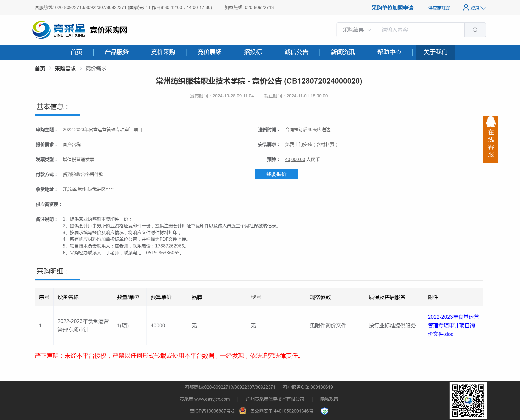Click the QR code image
Viewport: 520px width, 420px height.
coord(468,400)
